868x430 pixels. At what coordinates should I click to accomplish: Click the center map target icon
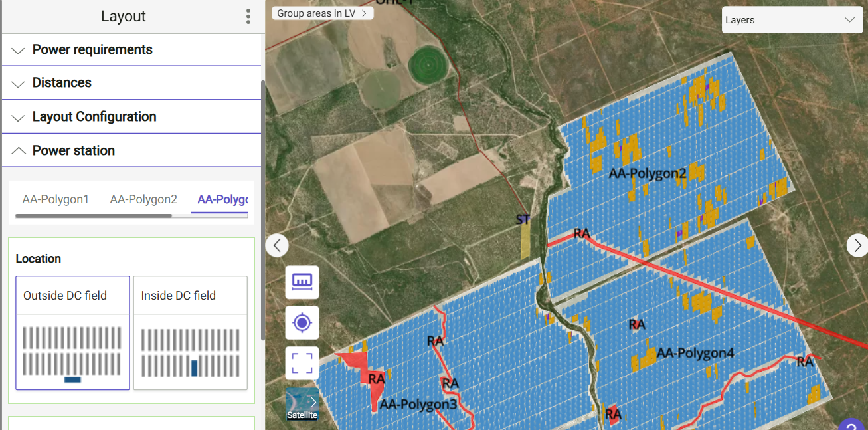click(x=302, y=323)
